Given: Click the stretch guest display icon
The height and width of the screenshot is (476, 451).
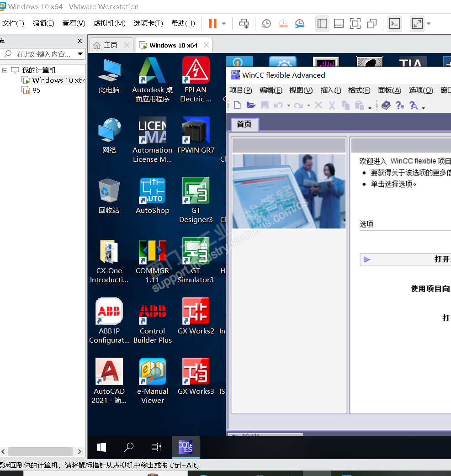Looking at the screenshot, I should click(417, 23).
